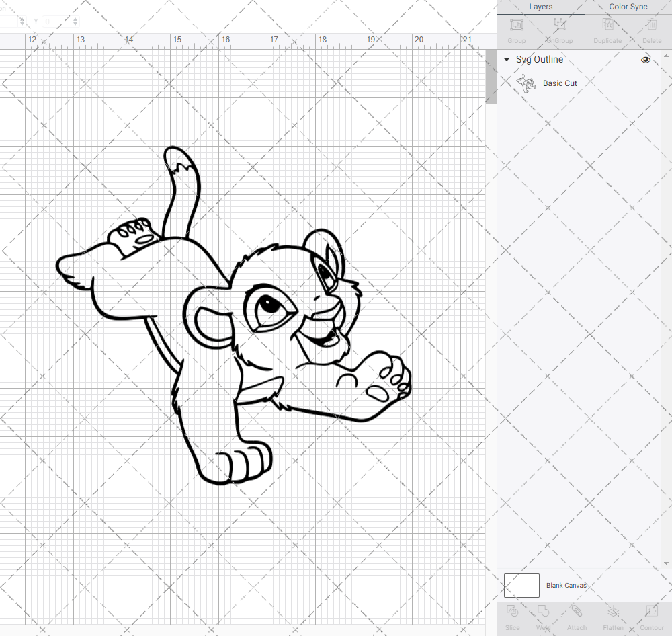The width and height of the screenshot is (672, 636).
Task: Select the lion cub drawing on canvas
Action: pyautogui.click(x=234, y=315)
